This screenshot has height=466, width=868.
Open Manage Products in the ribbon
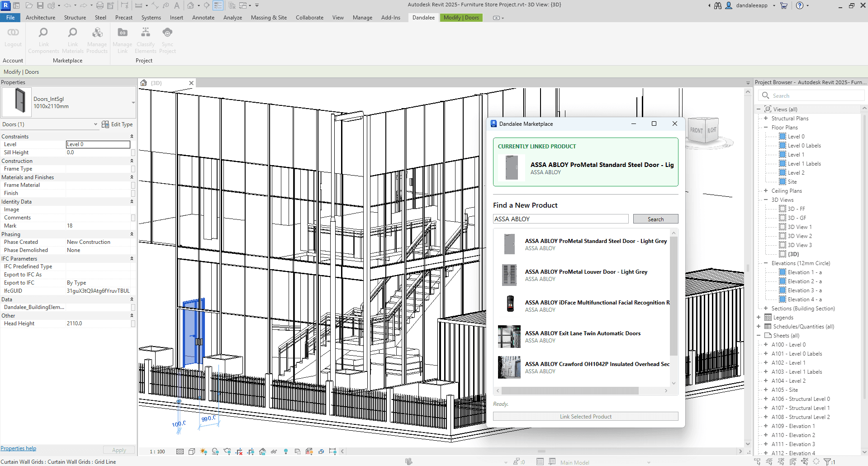coord(97,41)
